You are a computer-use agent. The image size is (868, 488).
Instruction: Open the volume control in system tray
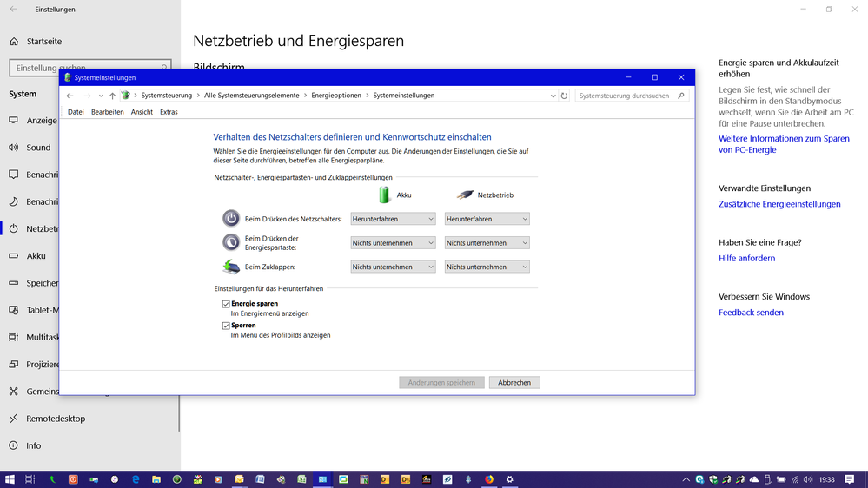pos(808,479)
